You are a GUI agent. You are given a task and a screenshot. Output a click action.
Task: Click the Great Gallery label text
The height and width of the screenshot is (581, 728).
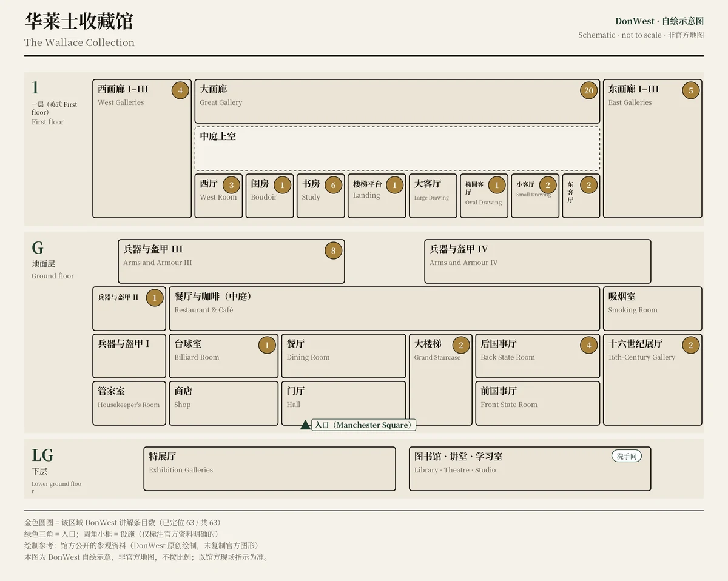coord(221,102)
